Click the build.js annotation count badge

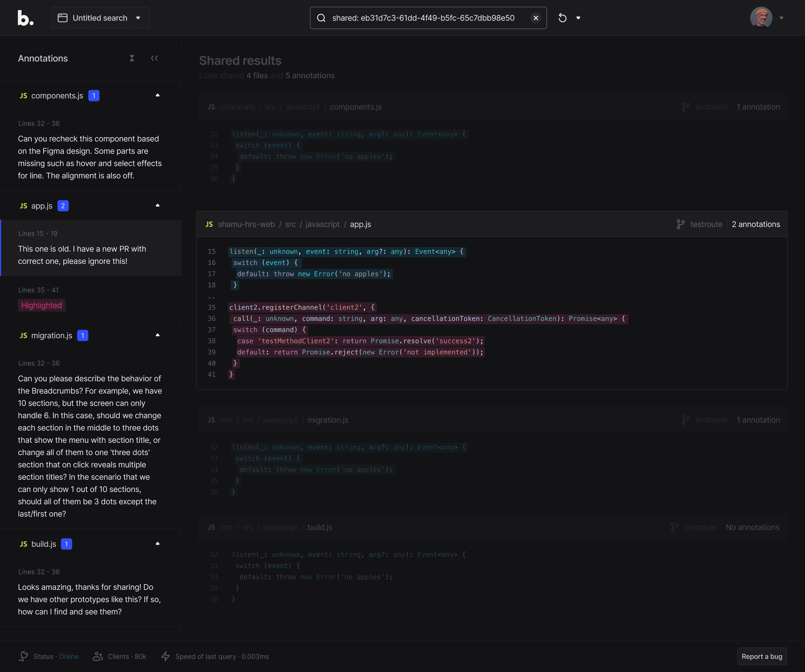[x=66, y=544]
